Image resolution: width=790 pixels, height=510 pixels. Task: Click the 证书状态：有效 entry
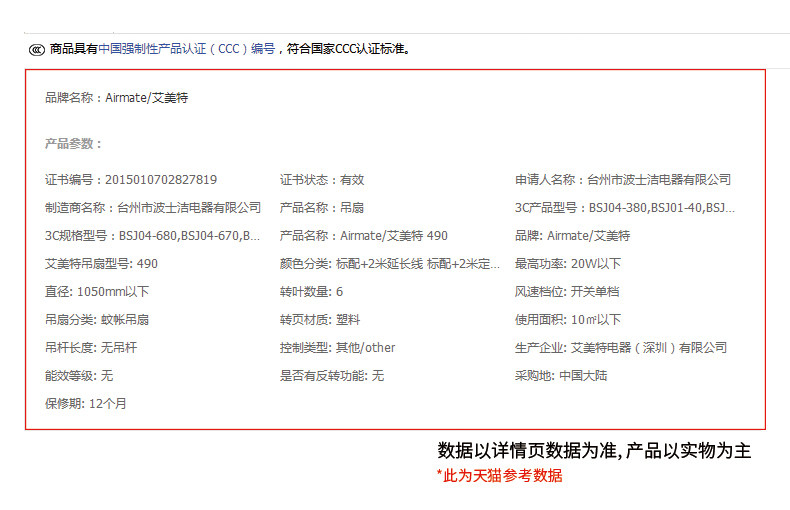322,180
